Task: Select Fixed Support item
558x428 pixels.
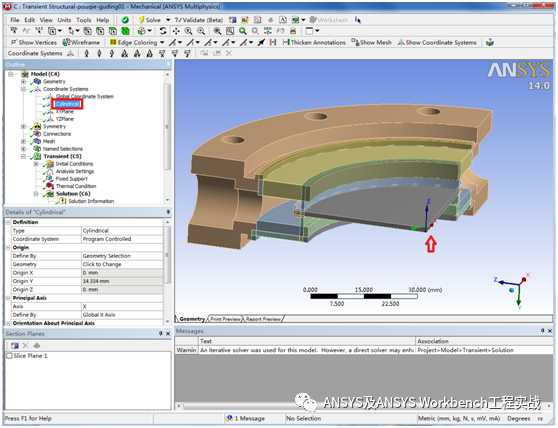Action: 71,179
